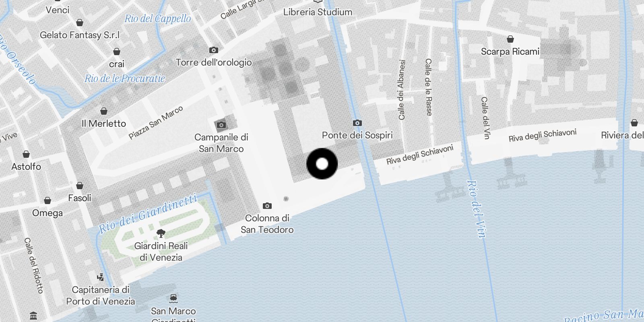Select the Campanile di San Marco camera icon

click(221, 125)
